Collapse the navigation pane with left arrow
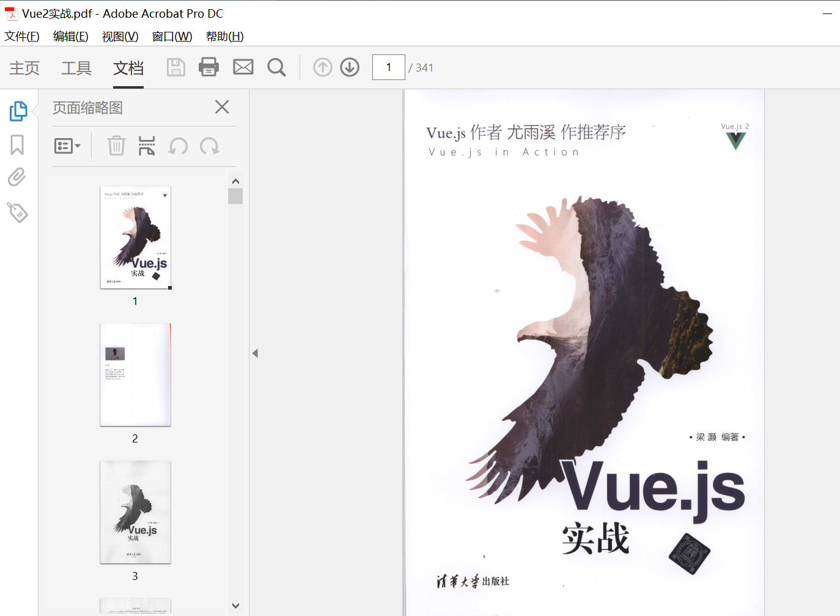 click(x=255, y=353)
